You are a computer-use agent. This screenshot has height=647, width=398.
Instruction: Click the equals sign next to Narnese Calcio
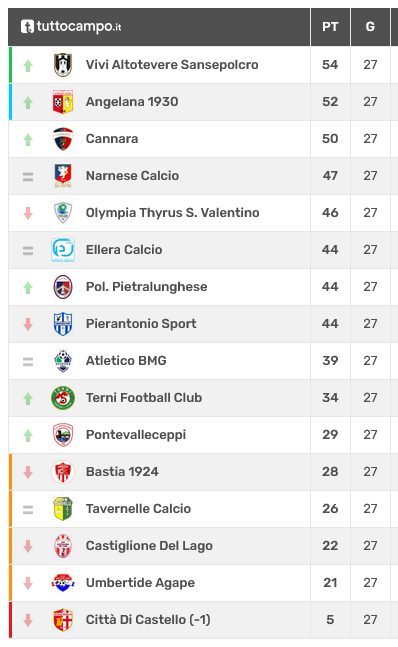28,177
